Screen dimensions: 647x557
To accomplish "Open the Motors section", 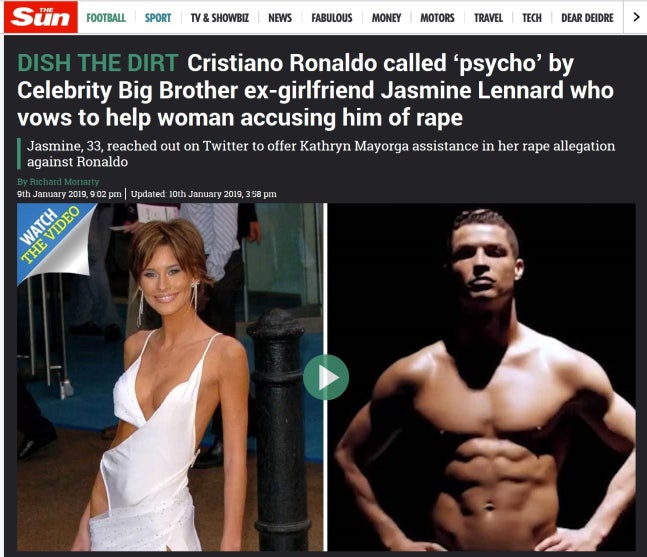I will [437, 18].
